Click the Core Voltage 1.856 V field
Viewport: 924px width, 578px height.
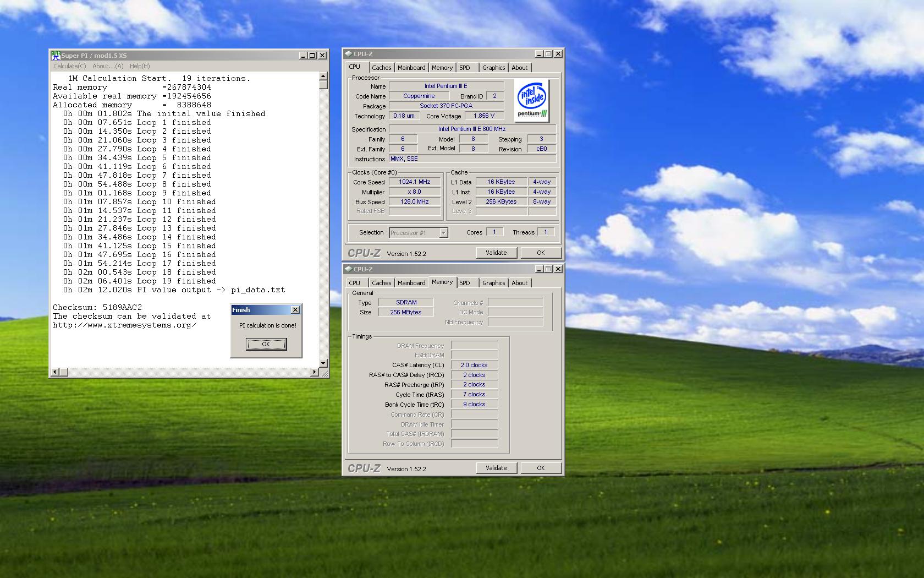click(484, 116)
